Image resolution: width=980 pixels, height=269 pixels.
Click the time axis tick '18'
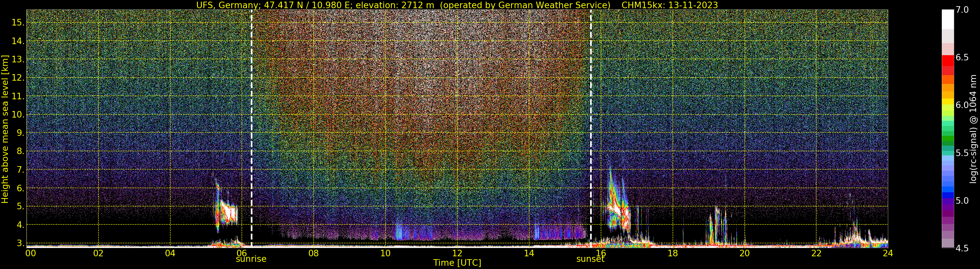click(x=673, y=253)
